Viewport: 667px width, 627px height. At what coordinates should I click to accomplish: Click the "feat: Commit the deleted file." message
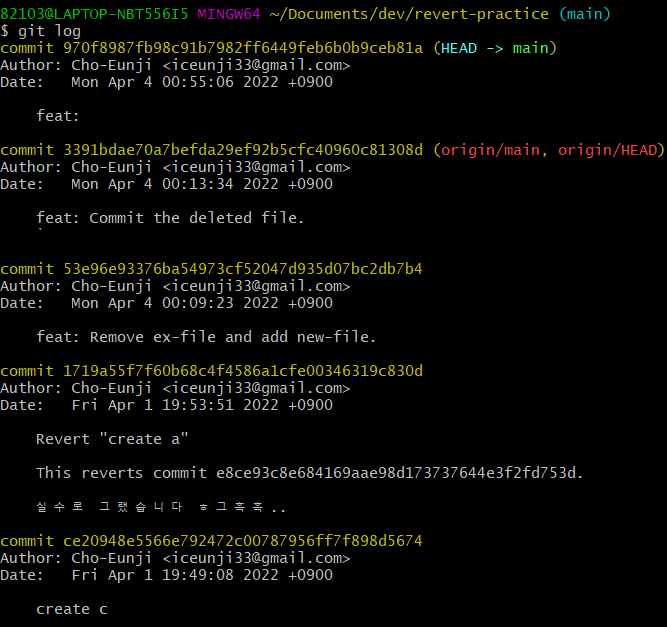click(170, 218)
